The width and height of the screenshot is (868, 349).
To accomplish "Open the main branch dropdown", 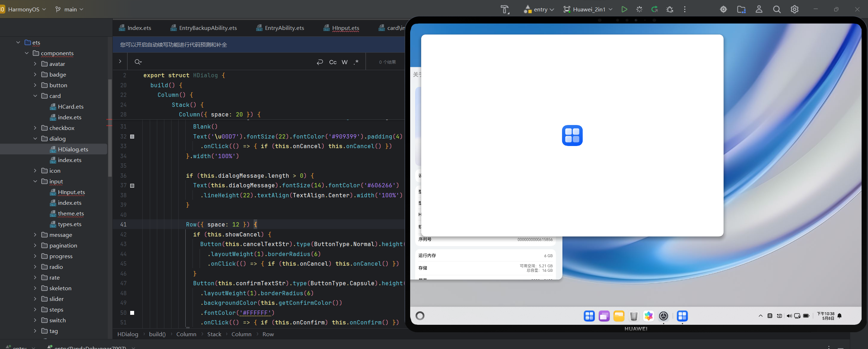I will click(70, 9).
